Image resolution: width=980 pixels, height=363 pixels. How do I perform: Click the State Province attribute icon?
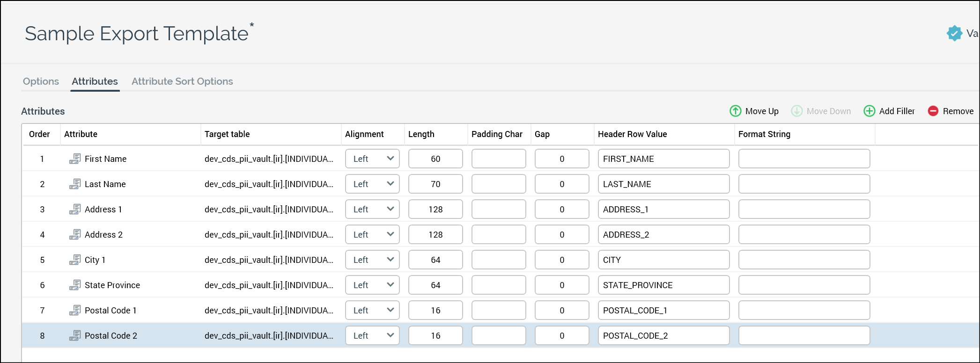coord(74,285)
